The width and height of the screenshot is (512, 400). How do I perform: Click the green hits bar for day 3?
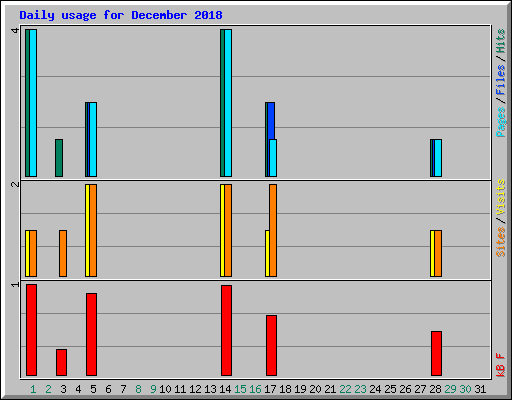point(59,158)
